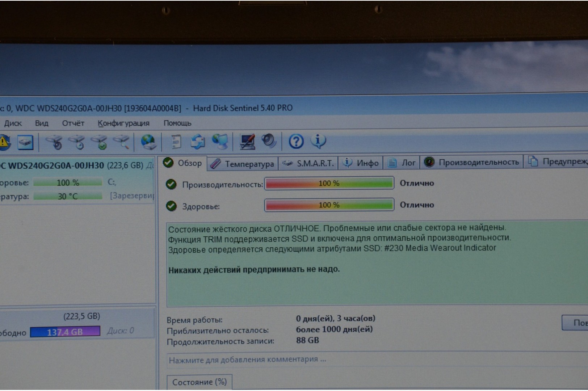This screenshot has height=391, width=588.
Task: Open the Производительность tab
Action: (472, 162)
